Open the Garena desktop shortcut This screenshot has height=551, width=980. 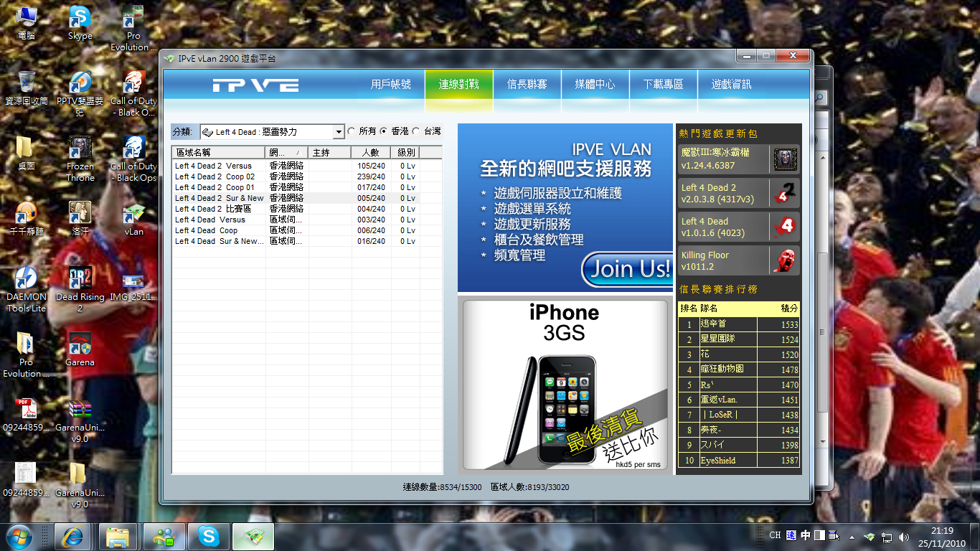click(80, 349)
